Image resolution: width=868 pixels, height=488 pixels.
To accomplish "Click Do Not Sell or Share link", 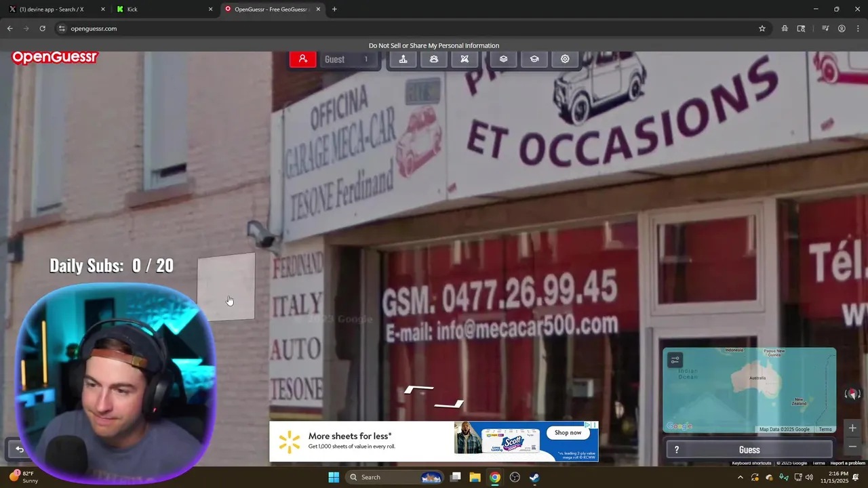I will point(434,45).
